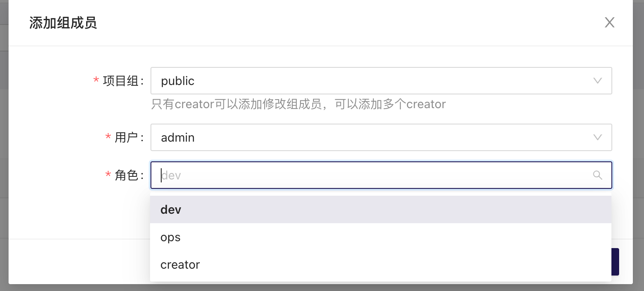Click the magnifier icon in 角色 field
This screenshot has width=644, height=291.
tap(597, 175)
